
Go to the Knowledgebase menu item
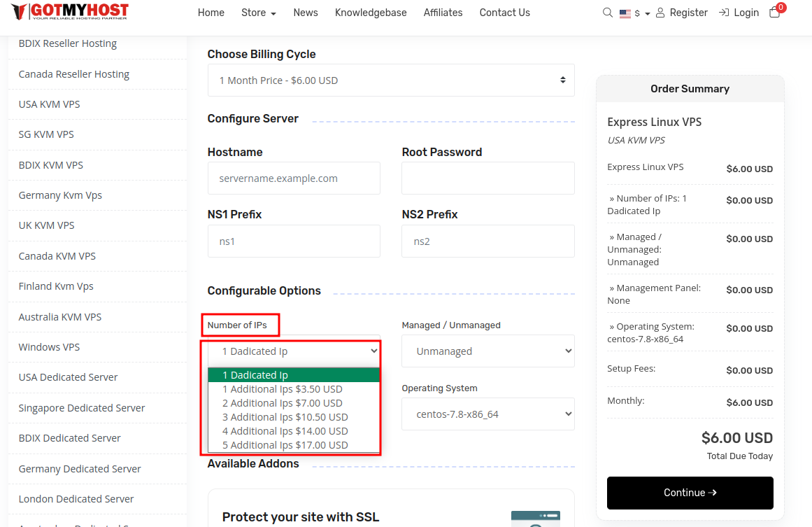point(371,13)
